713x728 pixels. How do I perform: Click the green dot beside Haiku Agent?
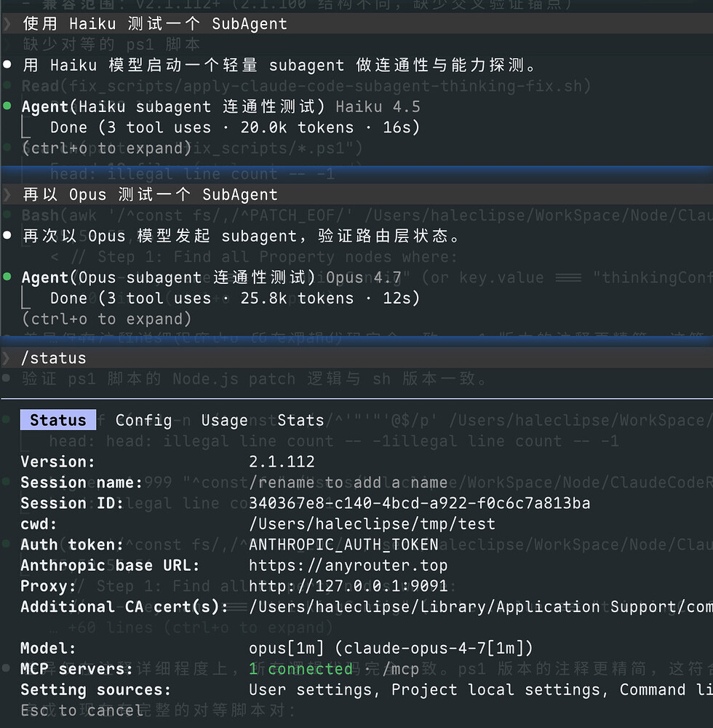tap(7, 106)
